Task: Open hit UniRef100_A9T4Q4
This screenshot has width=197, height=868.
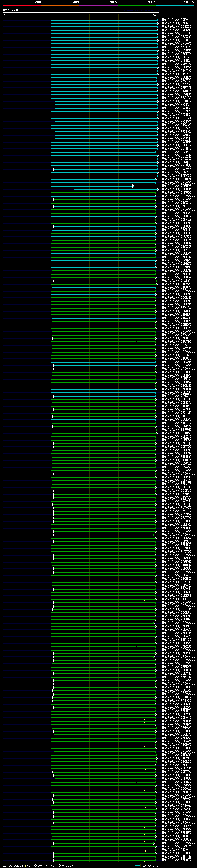Action: (176, 155)
